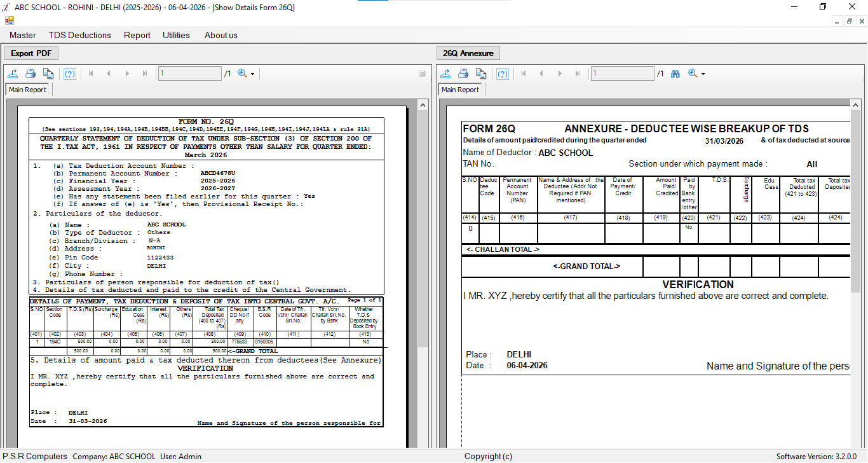Switch to the Main Report tab on left side
The height and width of the screenshot is (463, 868).
(27, 90)
